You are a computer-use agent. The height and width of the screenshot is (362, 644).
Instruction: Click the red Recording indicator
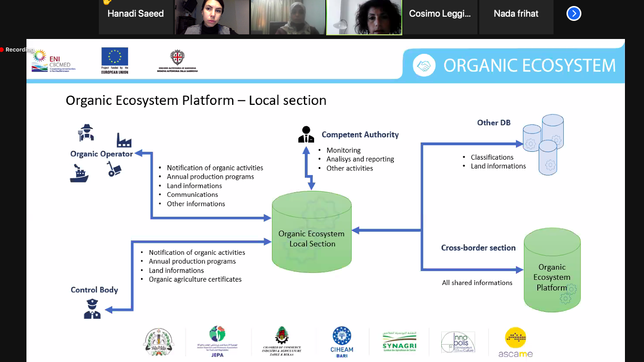[17, 50]
